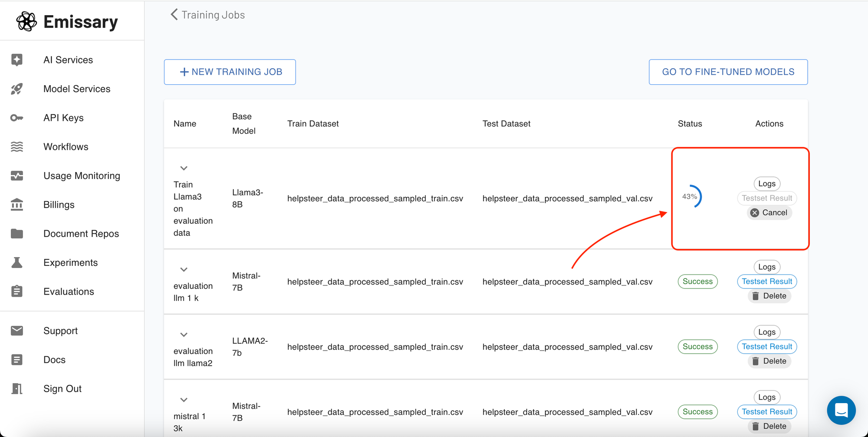Expand the evaluation llm 1 k row
This screenshot has width=868, height=437.
click(184, 270)
